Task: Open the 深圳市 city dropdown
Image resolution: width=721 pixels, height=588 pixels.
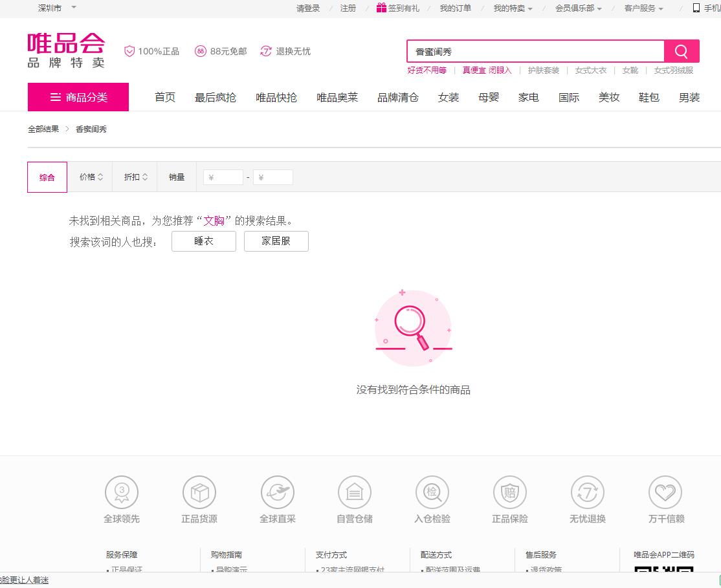Action: tap(57, 8)
